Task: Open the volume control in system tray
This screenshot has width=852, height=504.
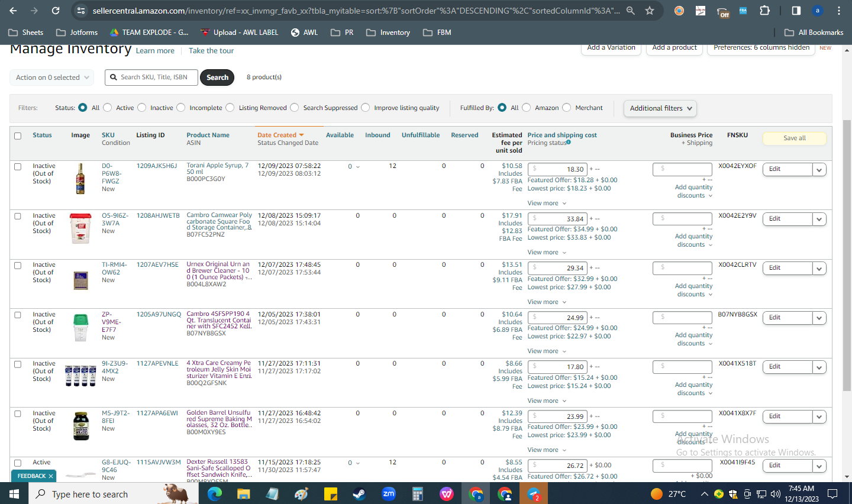Action: (776, 493)
